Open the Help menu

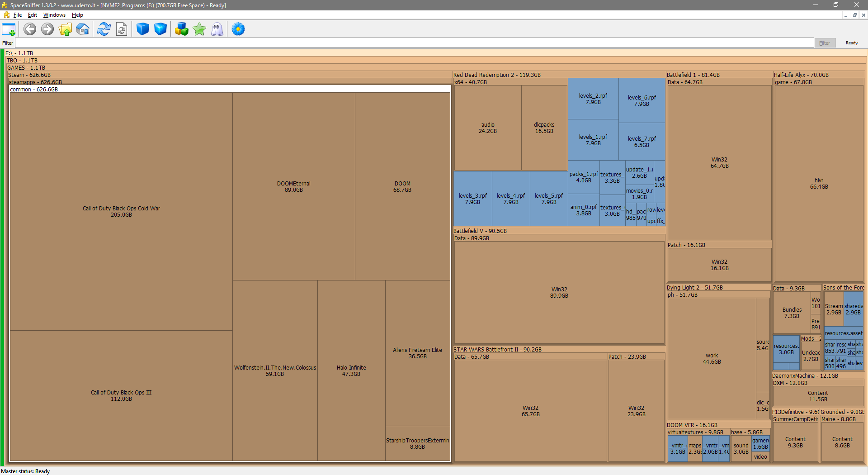pos(77,15)
